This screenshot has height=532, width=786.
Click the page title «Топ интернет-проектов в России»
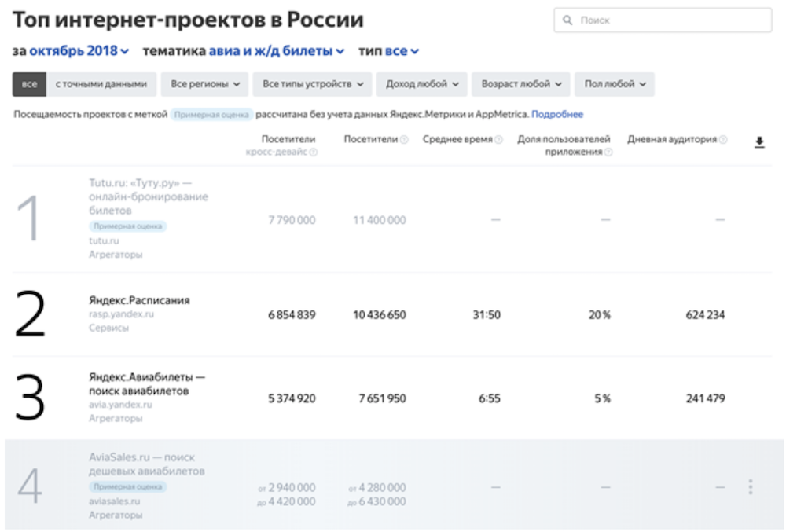[188, 20]
